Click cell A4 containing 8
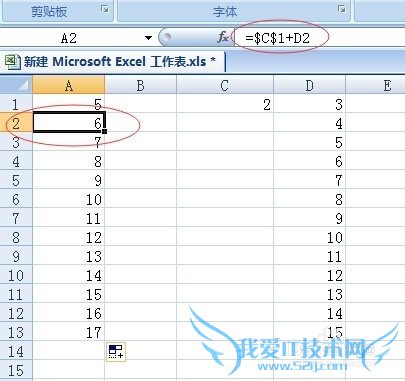The height and width of the screenshot is (381, 405). [69, 160]
